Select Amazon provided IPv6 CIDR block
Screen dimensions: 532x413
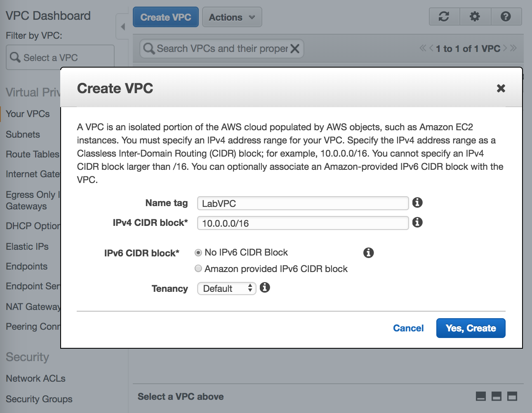coord(198,268)
